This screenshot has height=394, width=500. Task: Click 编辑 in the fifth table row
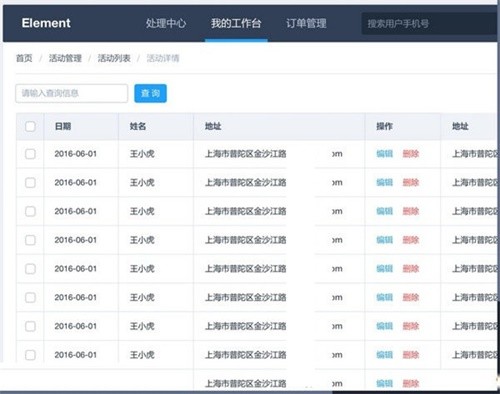[x=385, y=269]
